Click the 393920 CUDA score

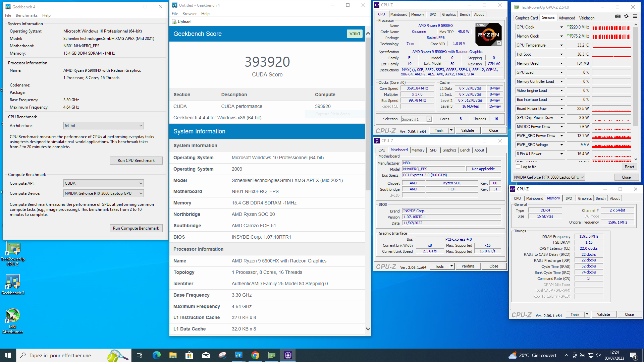tap(267, 62)
